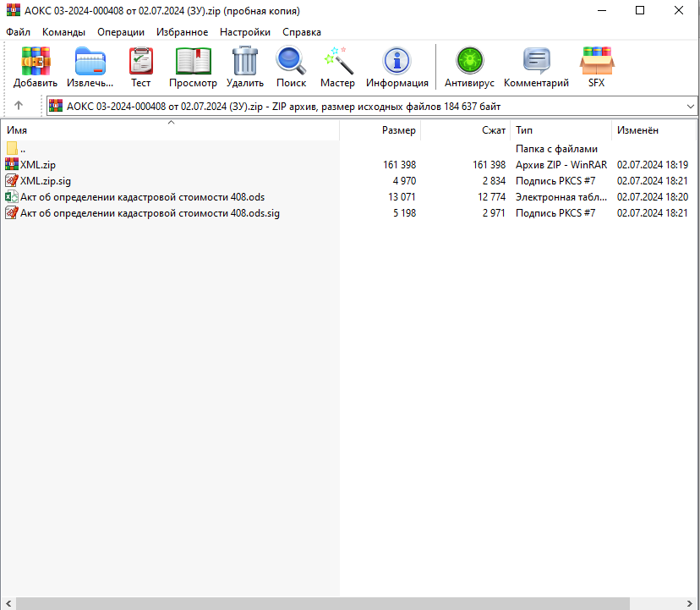This screenshot has width=700, height=610.
Task: Select the XML.zip.sig file
Action: tap(45, 181)
